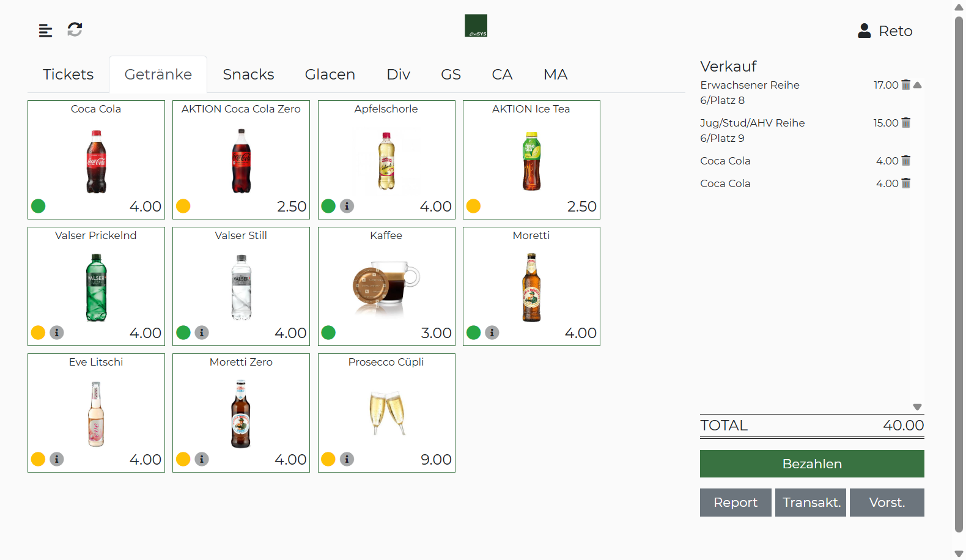Show info for Moretti beer
The height and width of the screenshot is (560, 966).
492,333
